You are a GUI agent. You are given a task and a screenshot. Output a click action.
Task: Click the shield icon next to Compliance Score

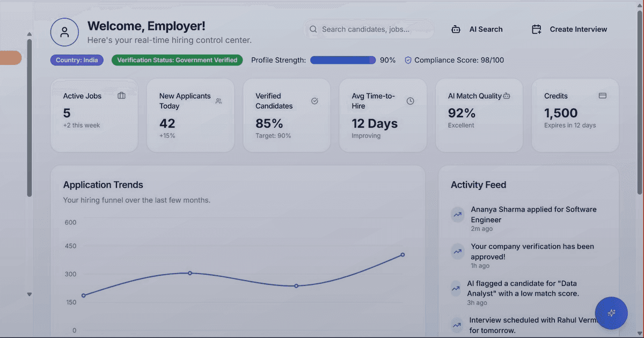pos(409,60)
